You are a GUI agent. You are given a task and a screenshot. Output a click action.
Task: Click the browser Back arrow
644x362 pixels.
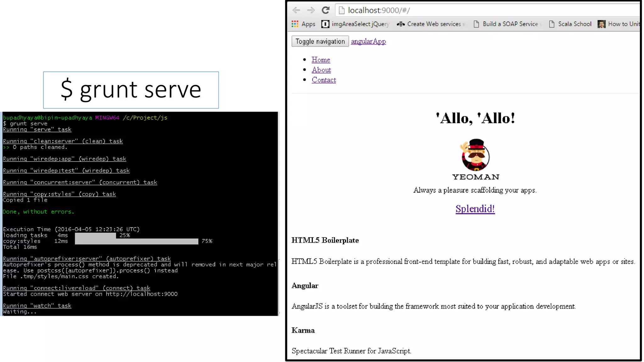click(x=296, y=10)
